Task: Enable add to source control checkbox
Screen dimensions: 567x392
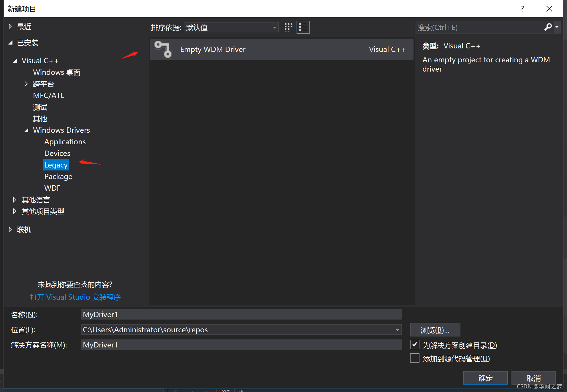Action: coord(415,358)
